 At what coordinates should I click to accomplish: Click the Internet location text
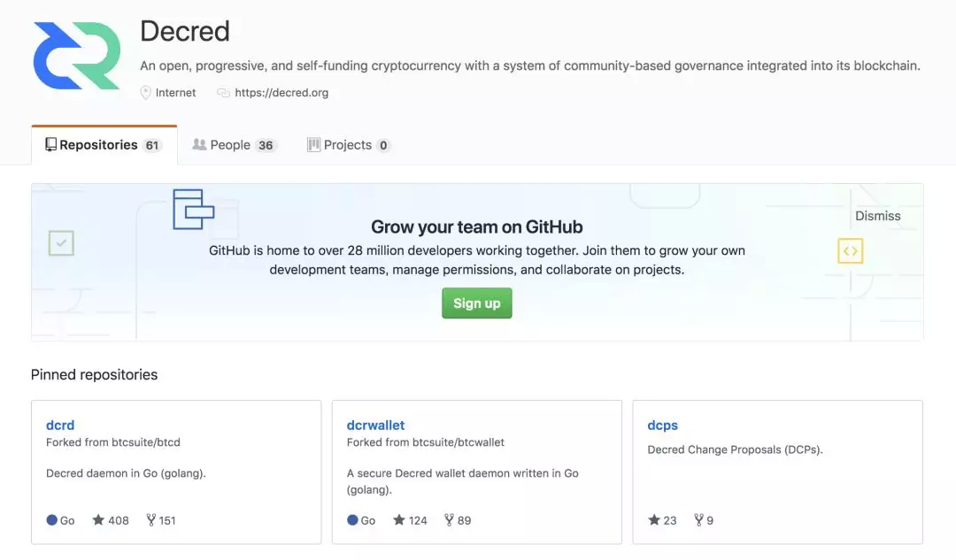(175, 93)
